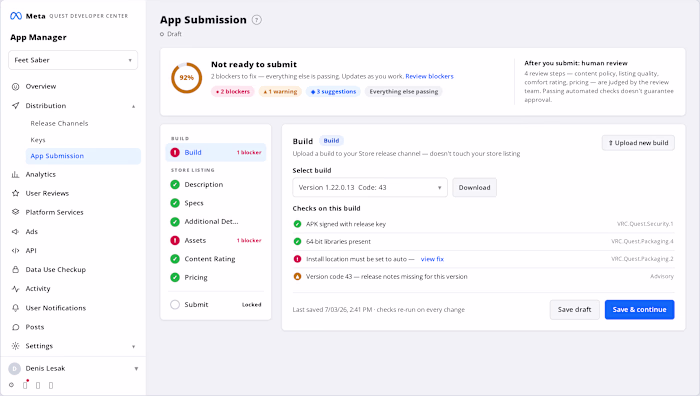Click the view fix link for install location
The image size is (700, 396).
coord(432,259)
